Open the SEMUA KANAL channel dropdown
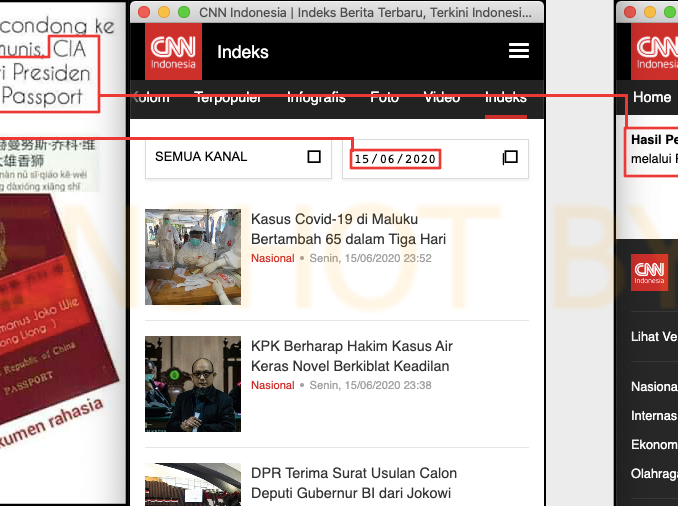 coord(238,158)
